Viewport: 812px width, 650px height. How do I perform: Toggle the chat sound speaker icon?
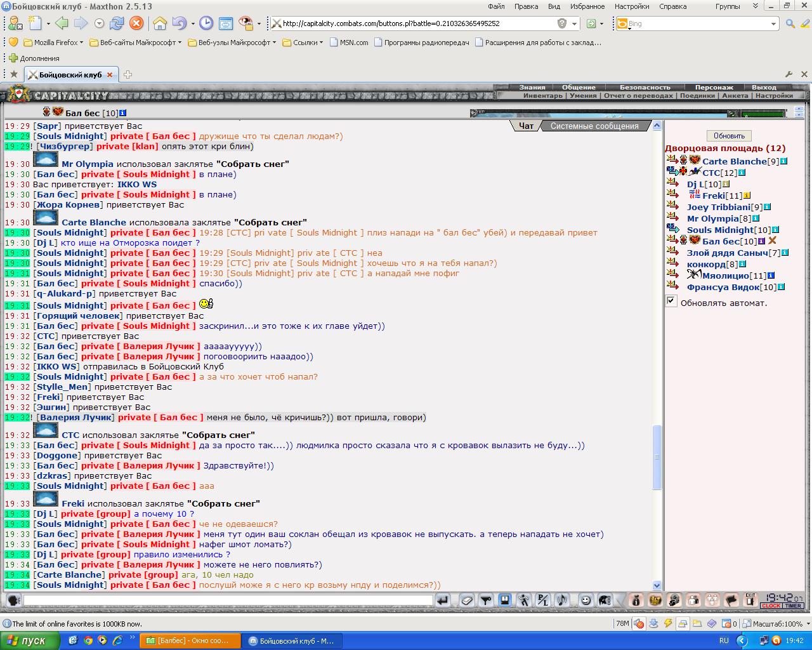pos(561,600)
